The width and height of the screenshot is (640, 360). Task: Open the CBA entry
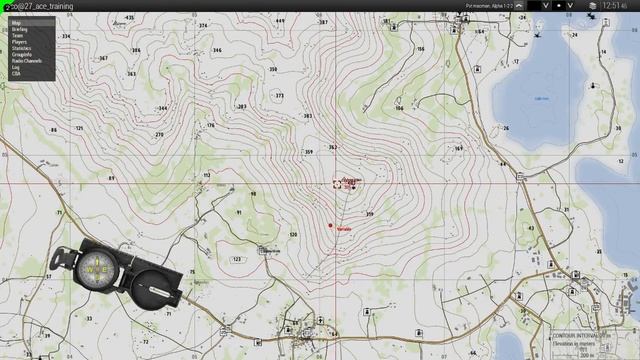(x=16, y=73)
